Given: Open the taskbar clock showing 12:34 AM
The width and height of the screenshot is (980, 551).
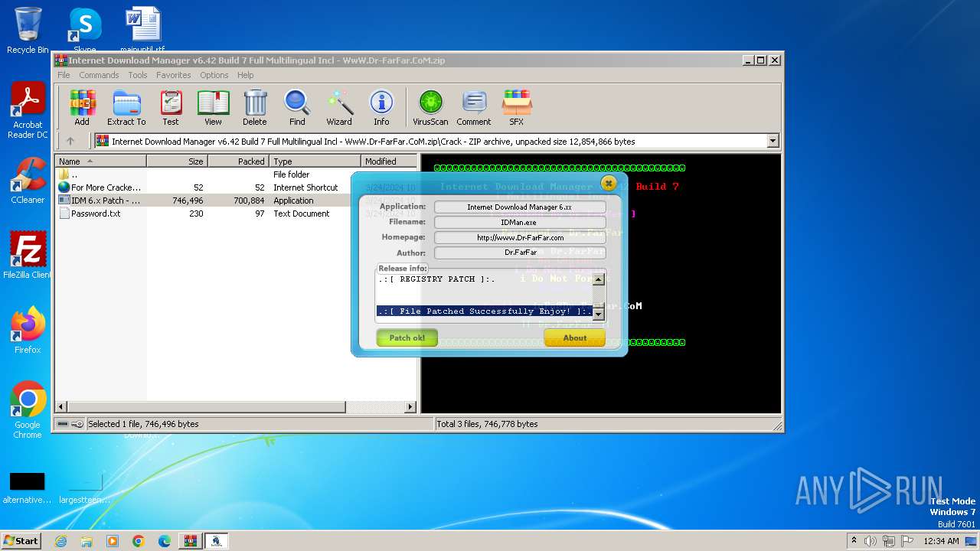Looking at the screenshot, I should pyautogui.click(x=941, y=541).
